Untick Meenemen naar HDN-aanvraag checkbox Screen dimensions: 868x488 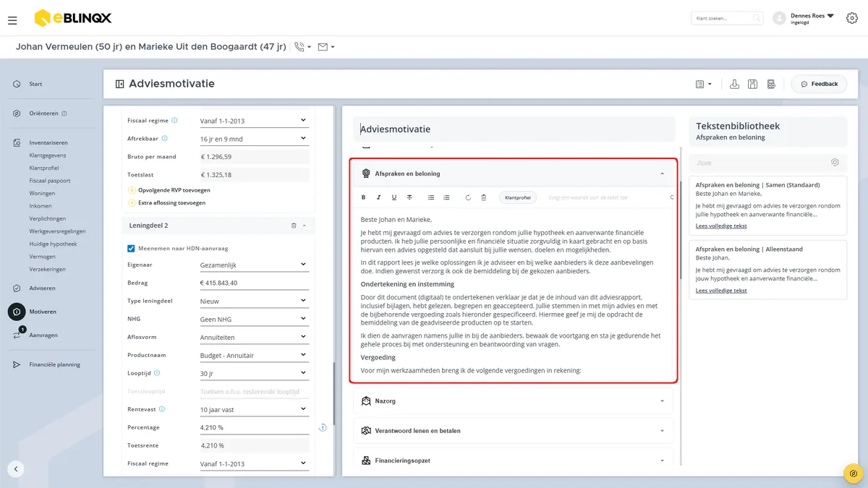coord(131,249)
